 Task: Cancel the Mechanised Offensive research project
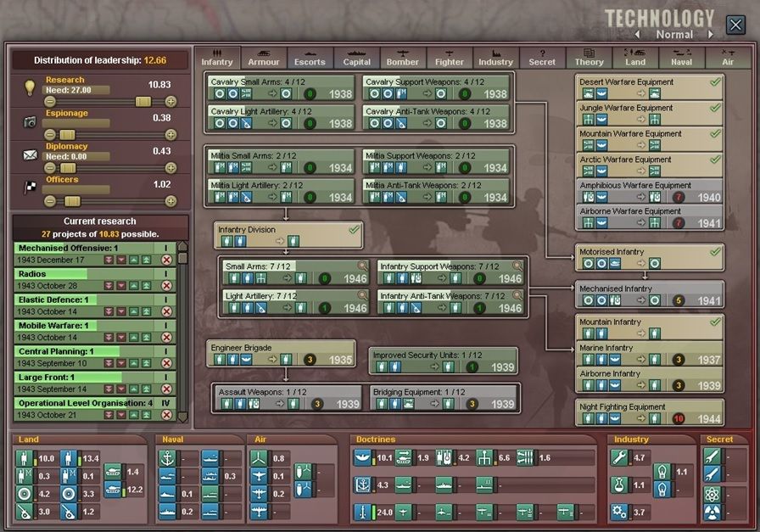[x=166, y=260]
